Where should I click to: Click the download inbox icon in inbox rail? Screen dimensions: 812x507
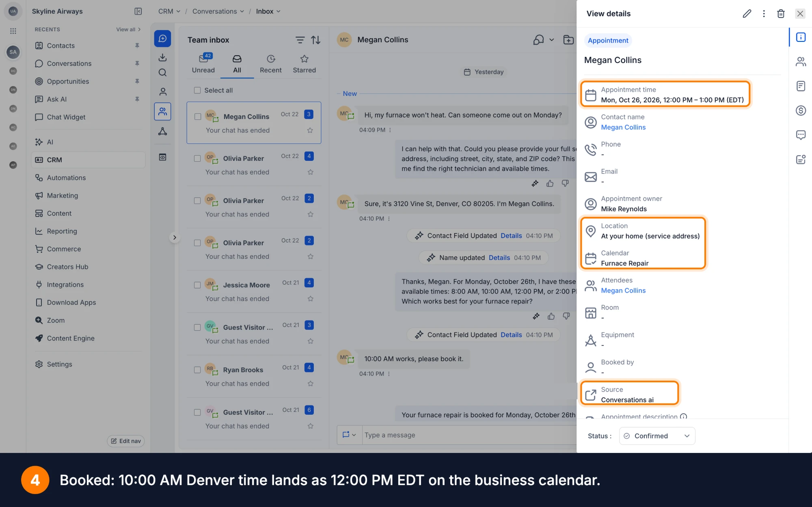162,57
